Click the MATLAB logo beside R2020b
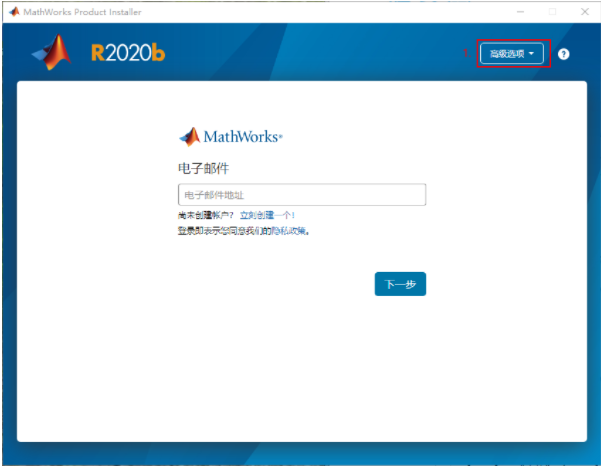Image resolution: width=601 pixels, height=469 pixels. [x=52, y=52]
